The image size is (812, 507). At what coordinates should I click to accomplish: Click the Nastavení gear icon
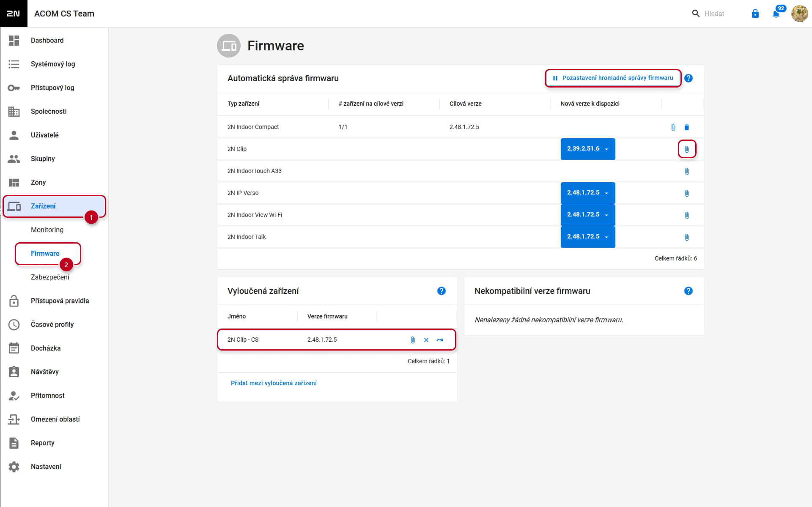point(14,467)
